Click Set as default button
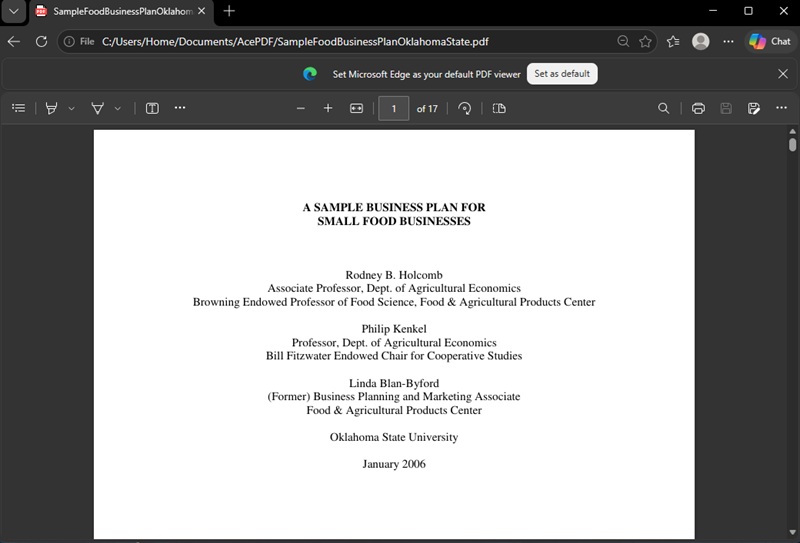Image resolution: width=800 pixels, height=543 pixels. [562, 73]
